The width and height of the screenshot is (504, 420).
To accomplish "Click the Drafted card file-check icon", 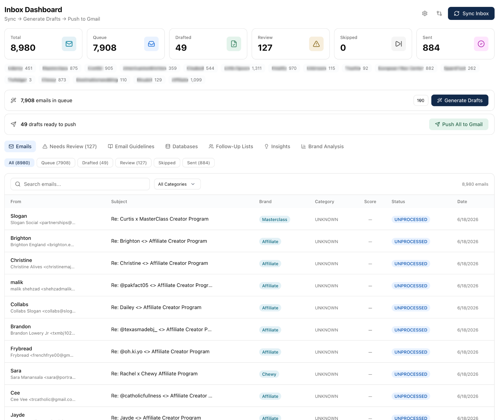I will coord(234,44).
